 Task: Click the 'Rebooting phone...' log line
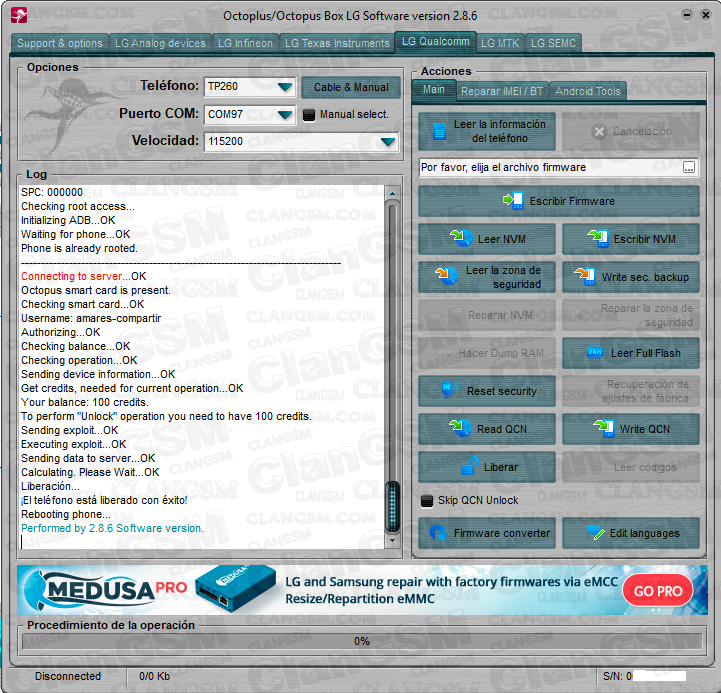coord(66,514)
